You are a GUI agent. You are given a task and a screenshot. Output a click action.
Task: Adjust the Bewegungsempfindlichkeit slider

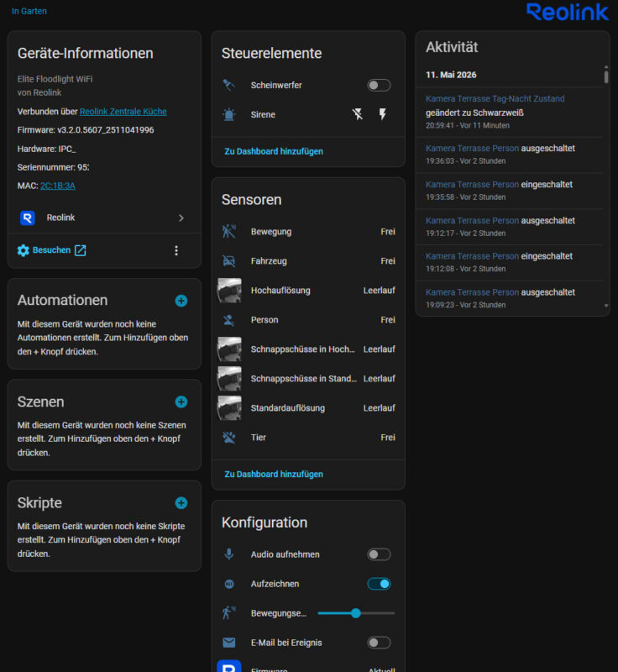coord(356,613)
